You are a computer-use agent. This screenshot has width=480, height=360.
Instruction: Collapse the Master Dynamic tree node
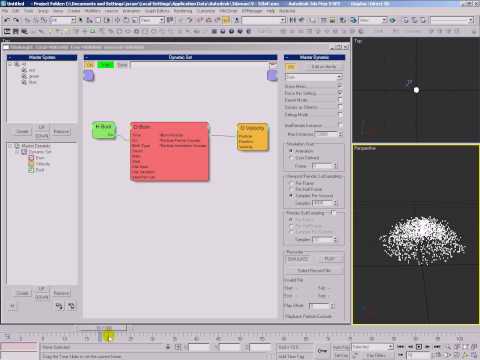coord(10,146)
